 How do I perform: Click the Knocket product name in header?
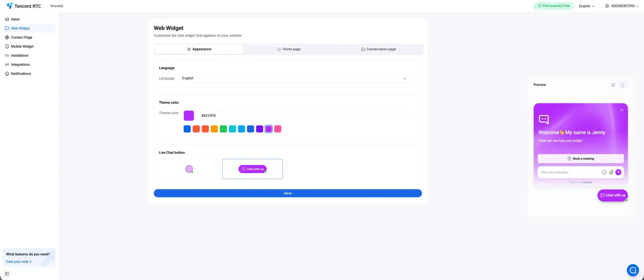click(57, 6)
